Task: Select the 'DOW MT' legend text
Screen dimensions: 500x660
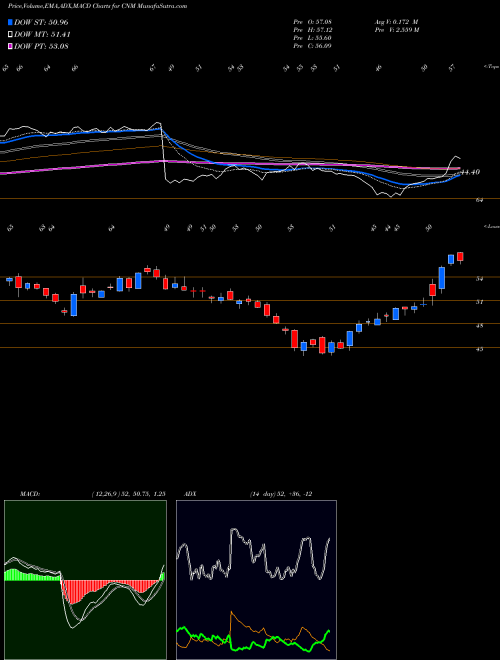Action: click(43, 35)
